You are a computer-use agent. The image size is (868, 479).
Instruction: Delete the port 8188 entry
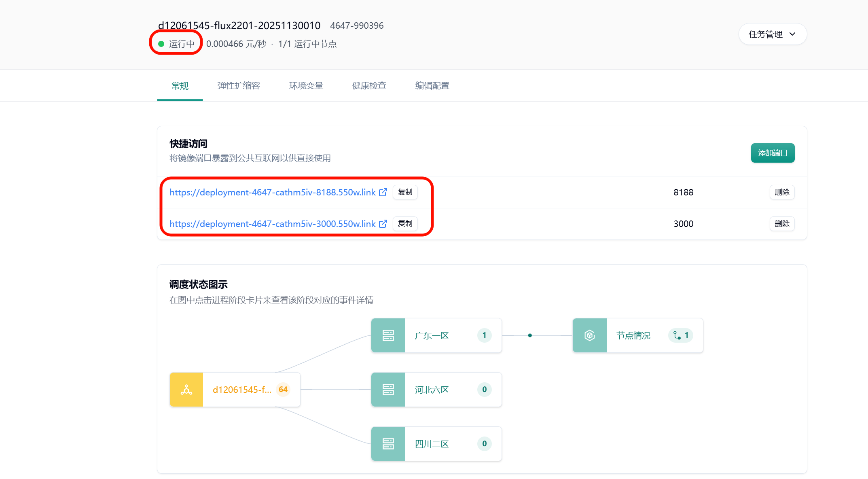pos(782,192)
